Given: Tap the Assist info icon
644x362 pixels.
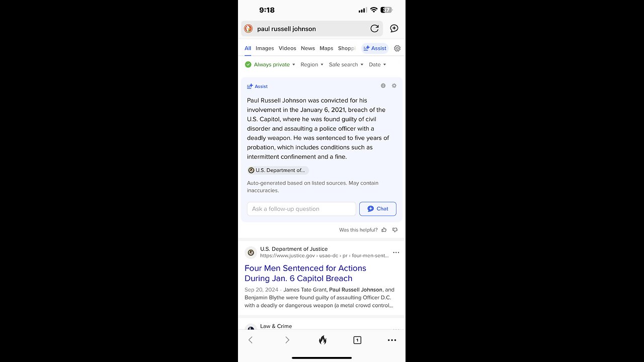Looking at the screenshot, I should point(383,86).
